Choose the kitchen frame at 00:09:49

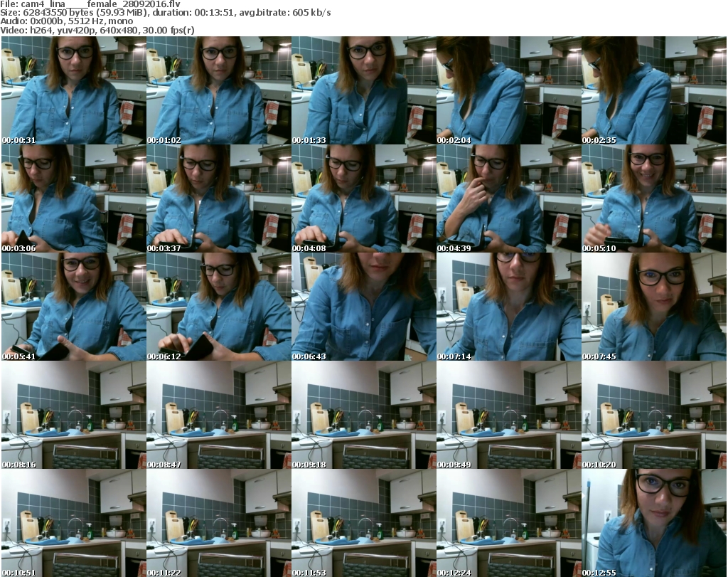[509, 415]
